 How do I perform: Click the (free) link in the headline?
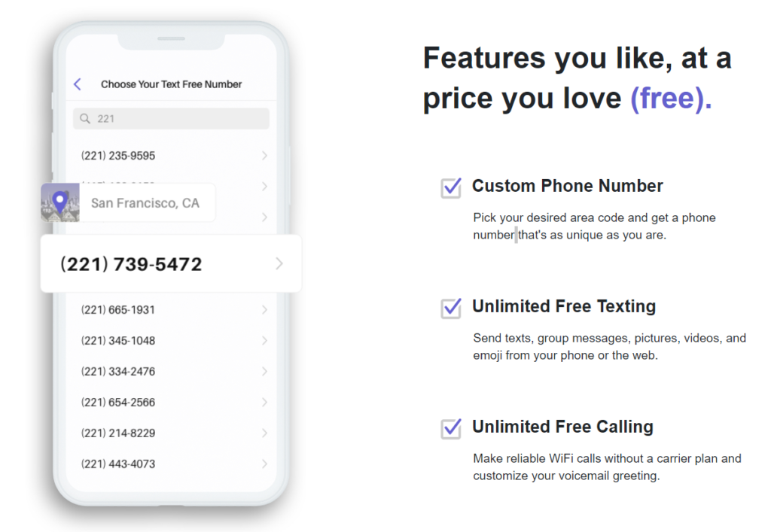pos(669,97)
